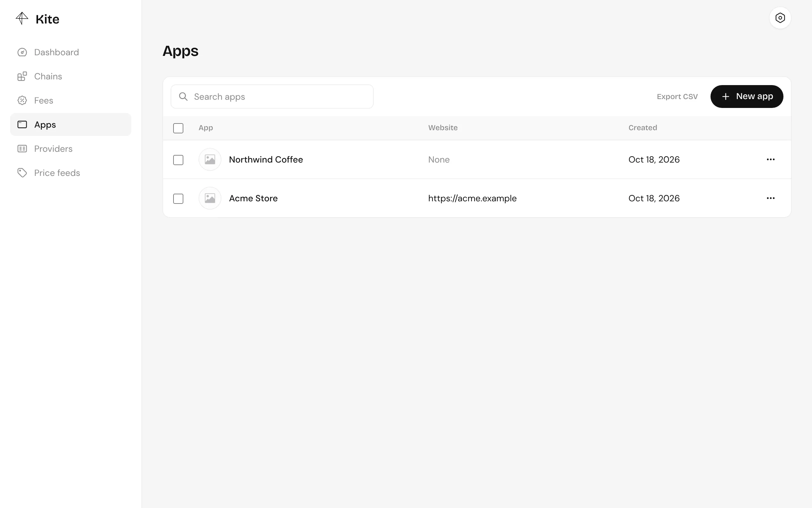The image size is (812, 508).
Task: Click the Kite logo icon
Action: 22,18
